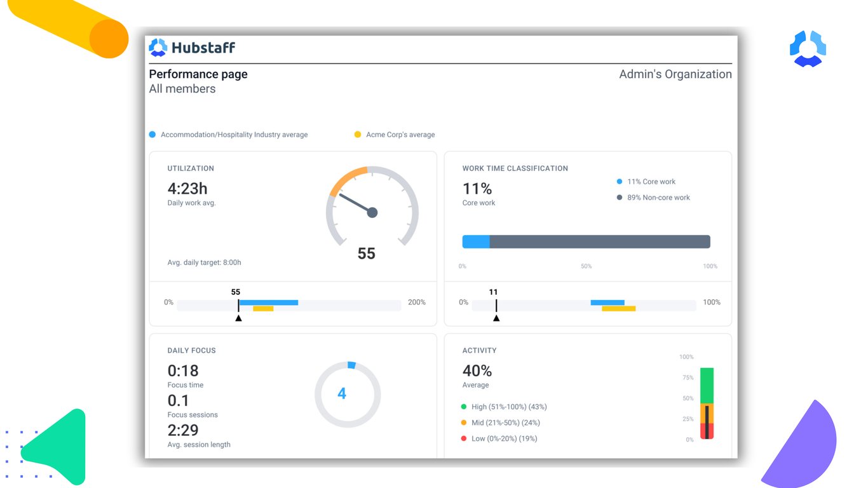Click the "25%" label on the activity axis
868x488 pixels.
(688, 419)
